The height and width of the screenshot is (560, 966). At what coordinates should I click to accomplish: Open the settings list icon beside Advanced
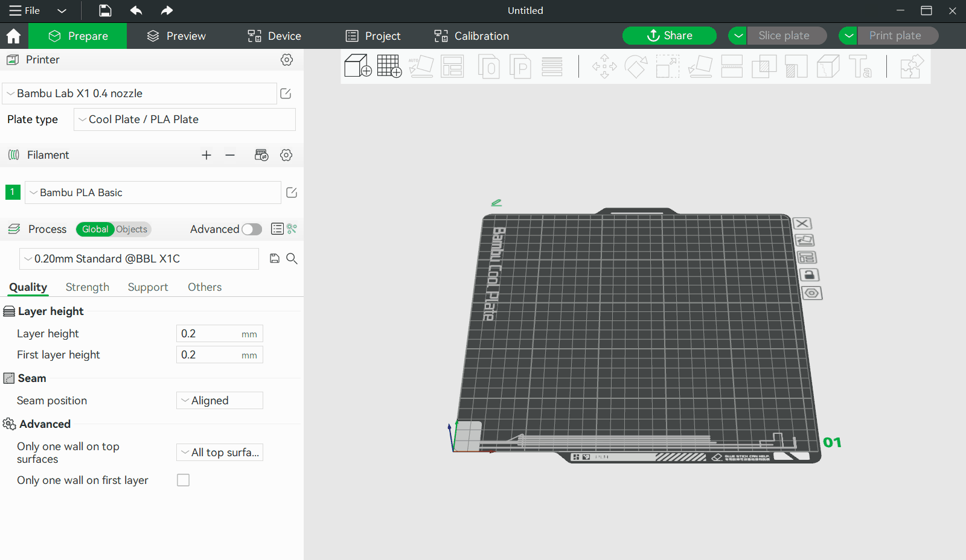[277, 229]
